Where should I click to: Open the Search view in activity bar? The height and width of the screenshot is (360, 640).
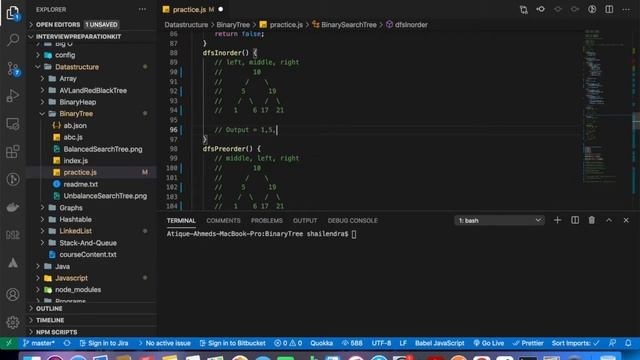pos(13,40)
